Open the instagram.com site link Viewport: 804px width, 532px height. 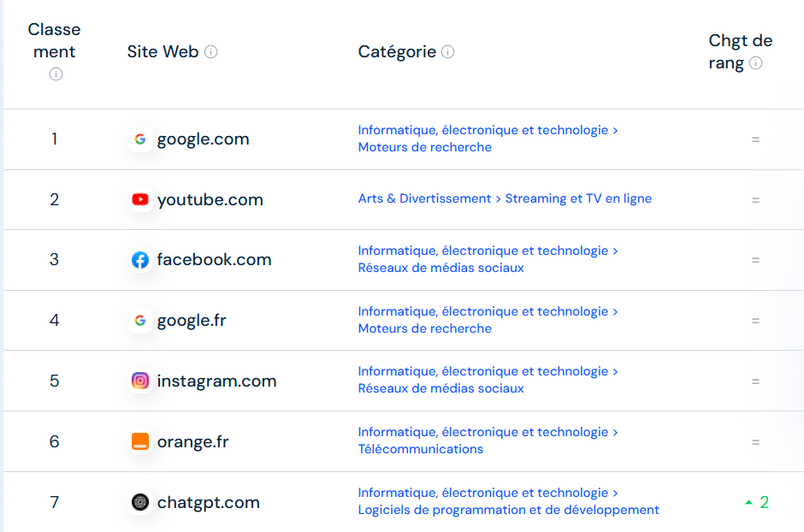[x=217, y=381]
